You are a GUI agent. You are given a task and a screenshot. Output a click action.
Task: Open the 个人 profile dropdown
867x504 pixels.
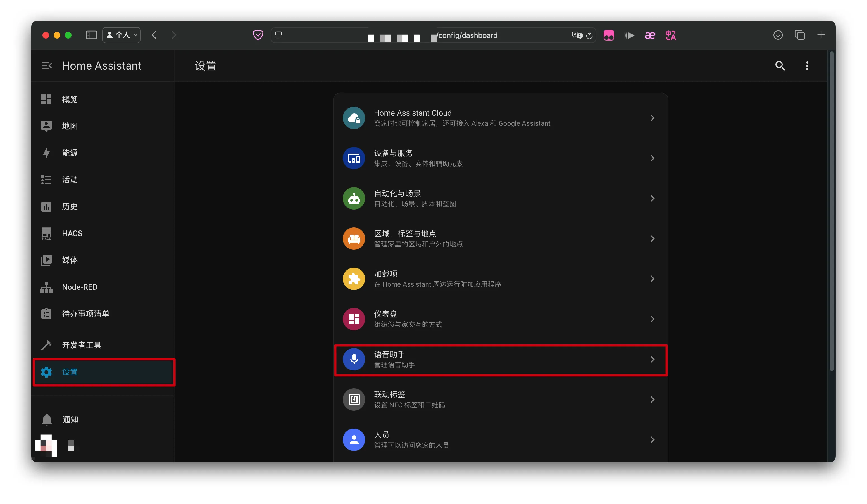[x=122, y=35]
